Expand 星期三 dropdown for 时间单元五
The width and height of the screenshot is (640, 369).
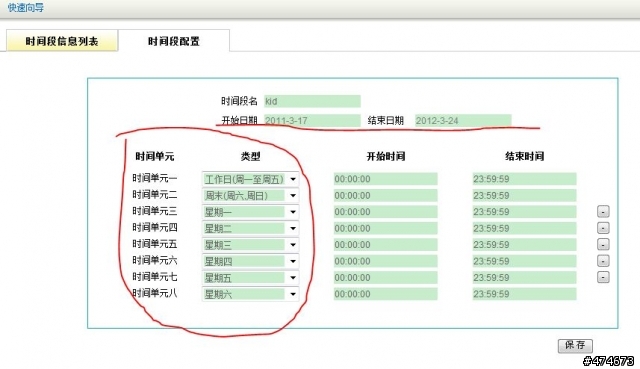pos(250,245)
